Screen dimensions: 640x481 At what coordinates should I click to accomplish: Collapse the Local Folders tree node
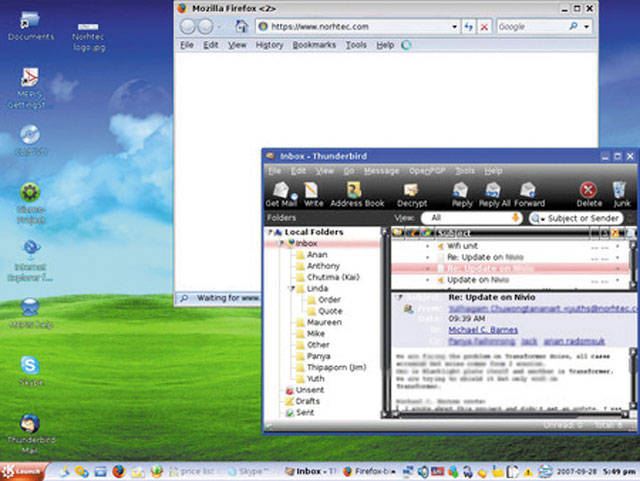(x=269, y=232)
